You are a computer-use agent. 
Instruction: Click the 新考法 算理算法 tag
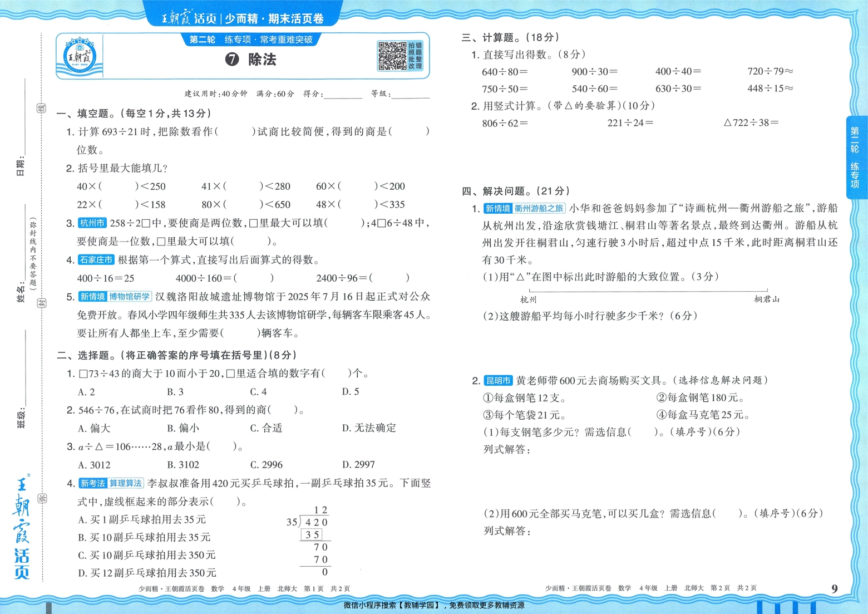(111, 483)
